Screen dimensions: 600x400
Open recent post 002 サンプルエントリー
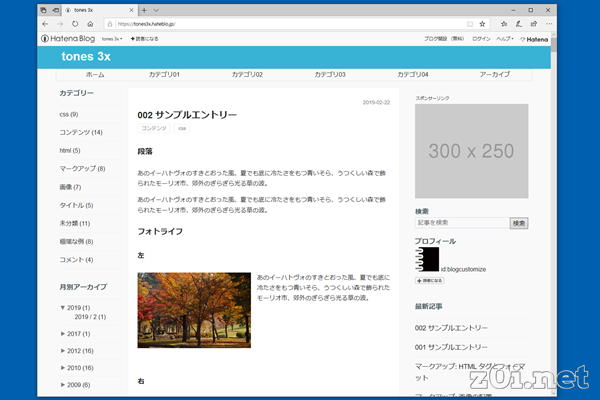point(451,328)
